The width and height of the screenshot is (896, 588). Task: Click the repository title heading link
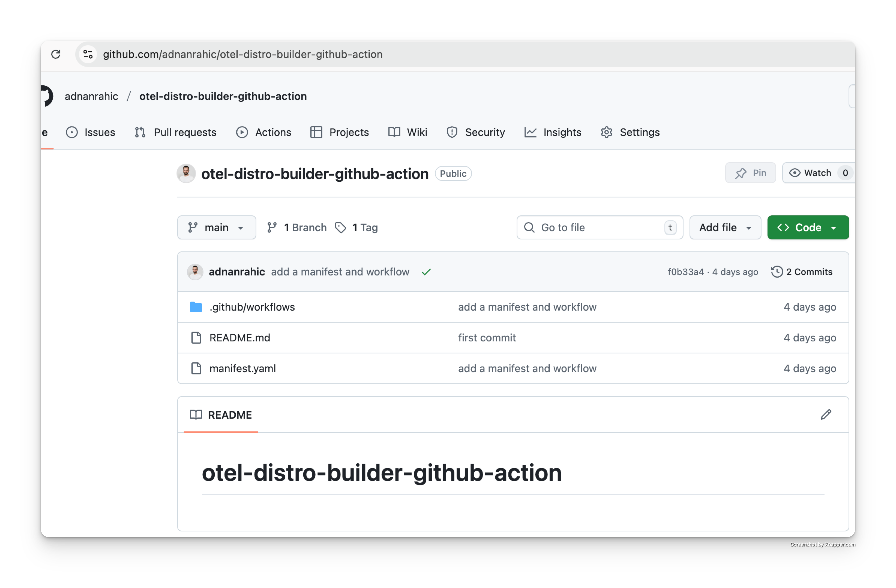click(315, 173)
